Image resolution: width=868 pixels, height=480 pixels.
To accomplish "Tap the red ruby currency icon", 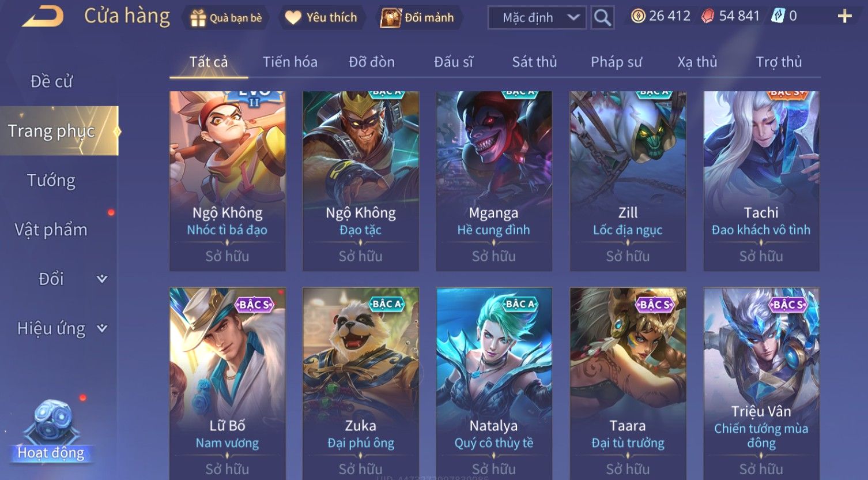I will [707, 16].
